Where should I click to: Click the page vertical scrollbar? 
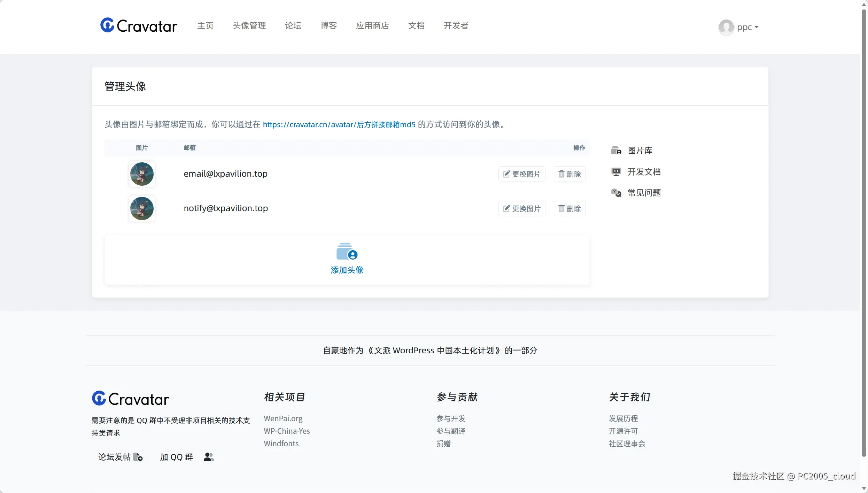864,233
